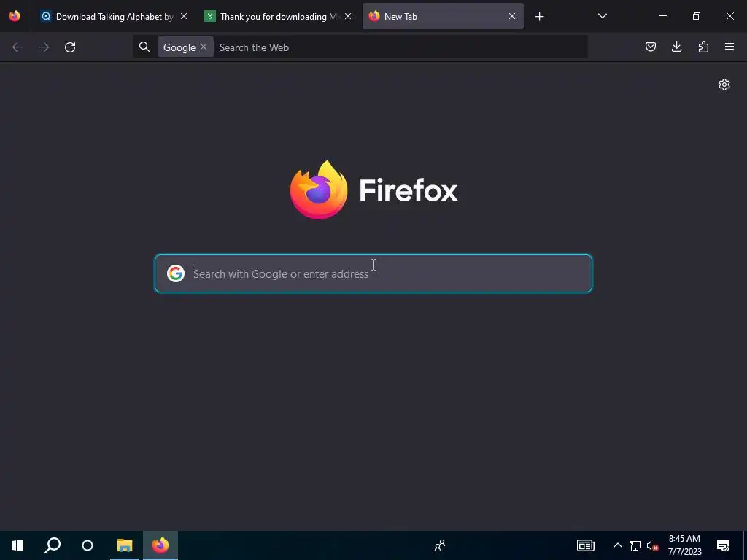Open News and interests widget
747x560 pixels.
pyautogui.click(x=586, y=545)
